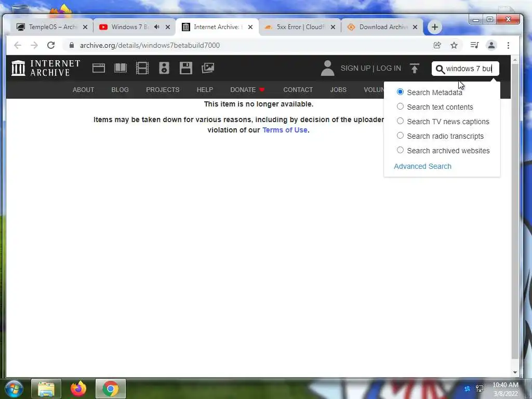Mute audio on the Windows 7 YouTube tab
The width and height of the screenshot is (532, 399).
tap(156, 27)
